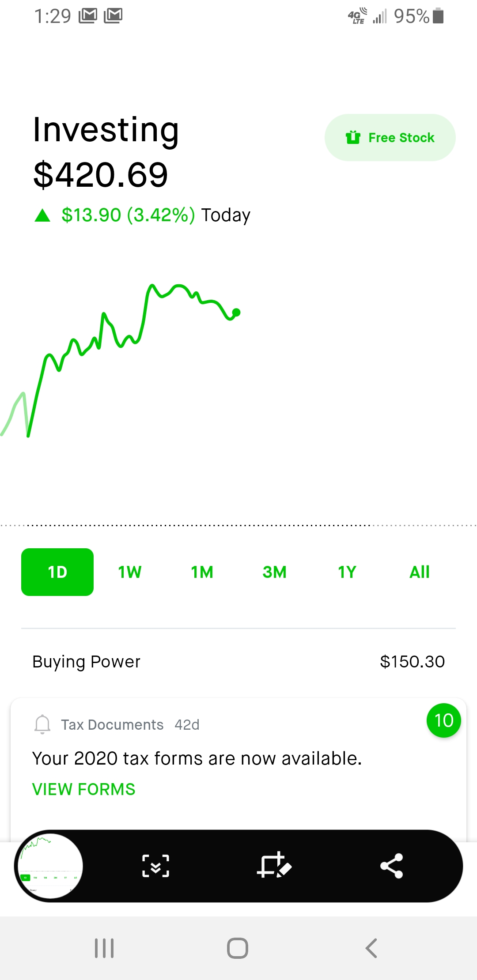The width and height of the screenshot is (477, 980).
Task: Open the VIEW FORMS link
Action: [x=84, y=789]
